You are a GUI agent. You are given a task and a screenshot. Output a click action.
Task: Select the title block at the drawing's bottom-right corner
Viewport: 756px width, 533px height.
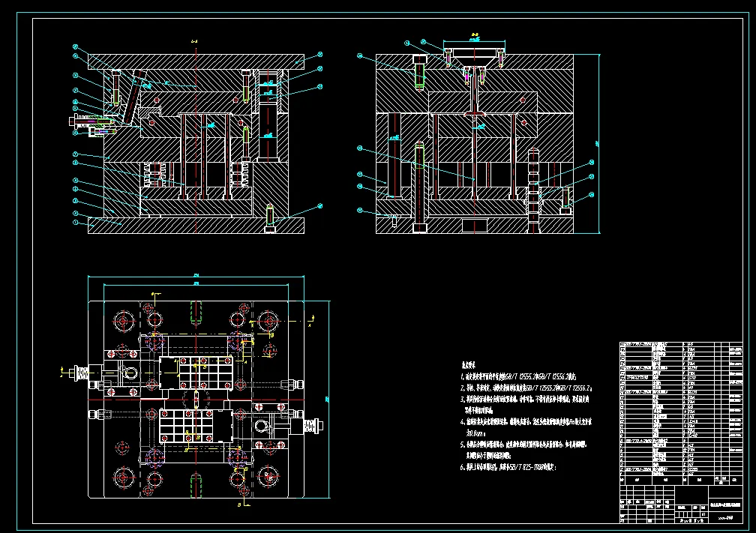coord(681,504)
